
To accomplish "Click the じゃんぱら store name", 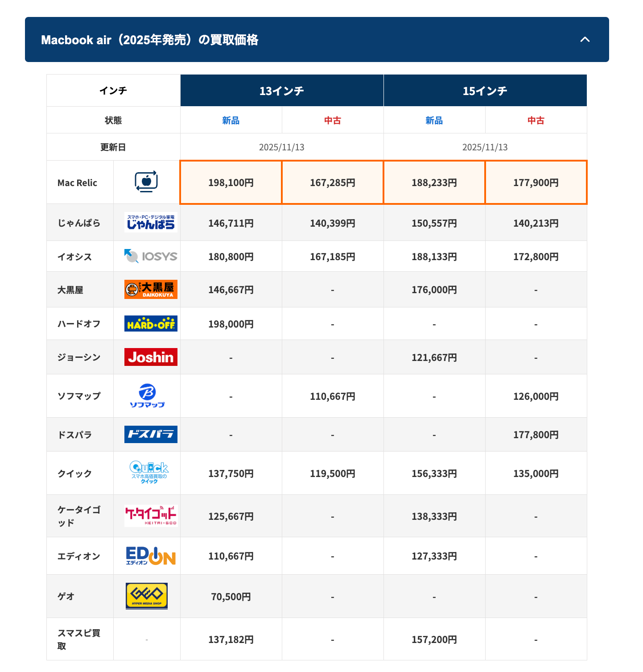I will [79, 223].
